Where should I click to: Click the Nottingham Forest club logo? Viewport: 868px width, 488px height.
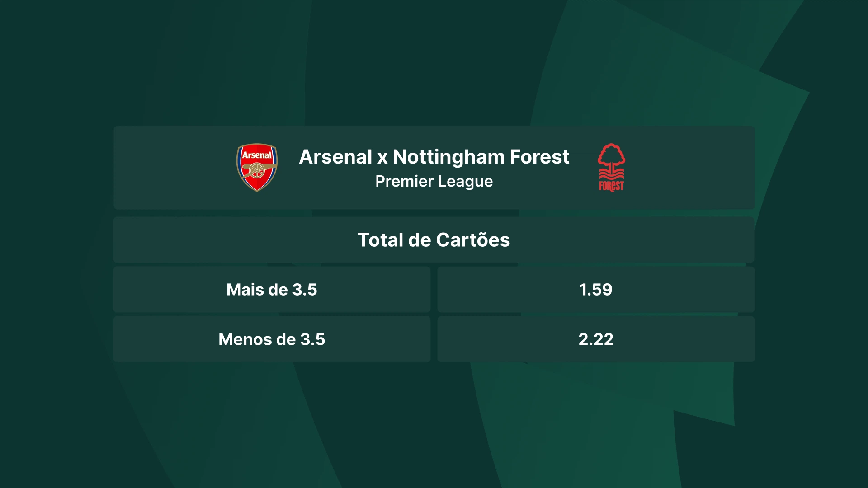coord(611,168)
